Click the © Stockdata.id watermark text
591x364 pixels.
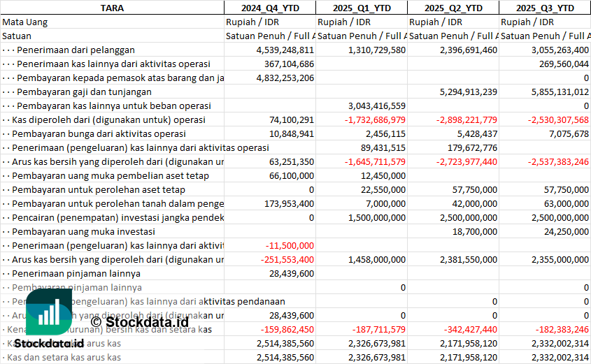coord(139,322)
